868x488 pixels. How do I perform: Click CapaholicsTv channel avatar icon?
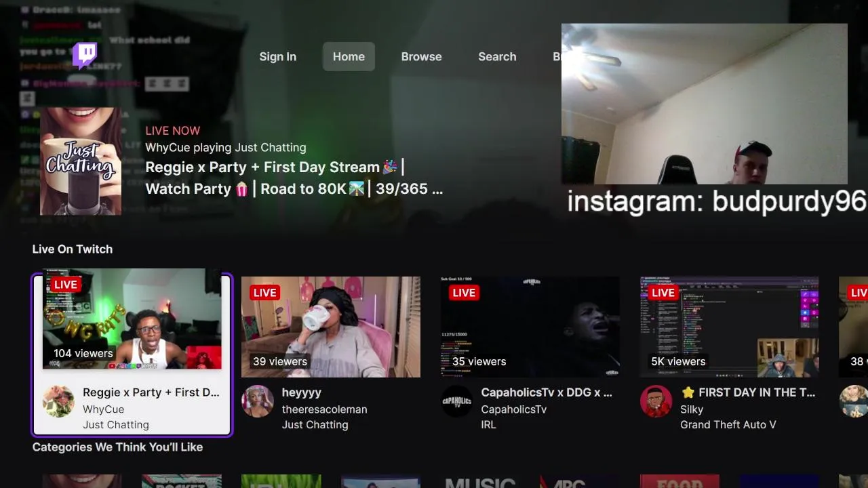pos(457,402)
